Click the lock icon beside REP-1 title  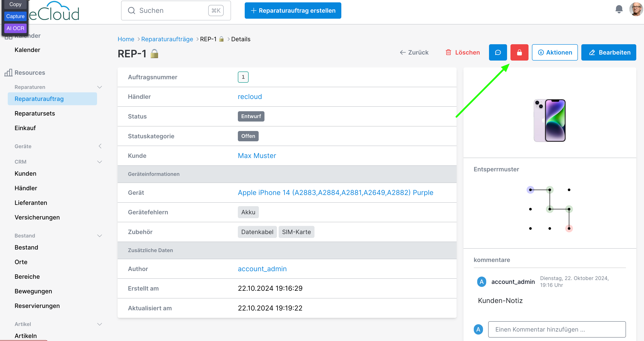pos(155,53)
